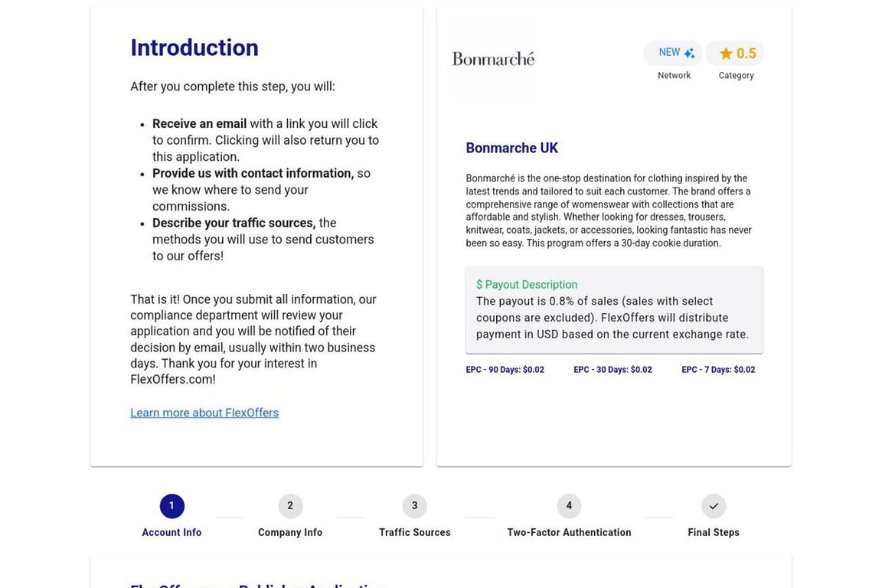The width and height of the screenshot is (882, 588).
Task: Click the Introduction heading
Action: (x=194, y=47)
